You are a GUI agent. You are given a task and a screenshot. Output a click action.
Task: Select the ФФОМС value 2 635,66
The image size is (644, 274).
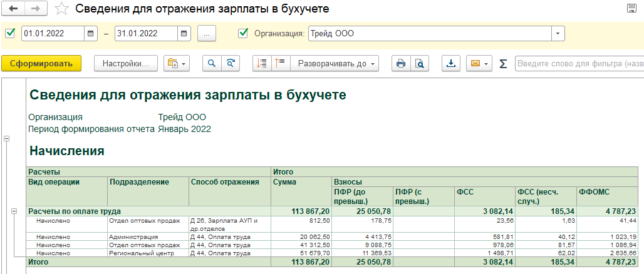(608, 253)
